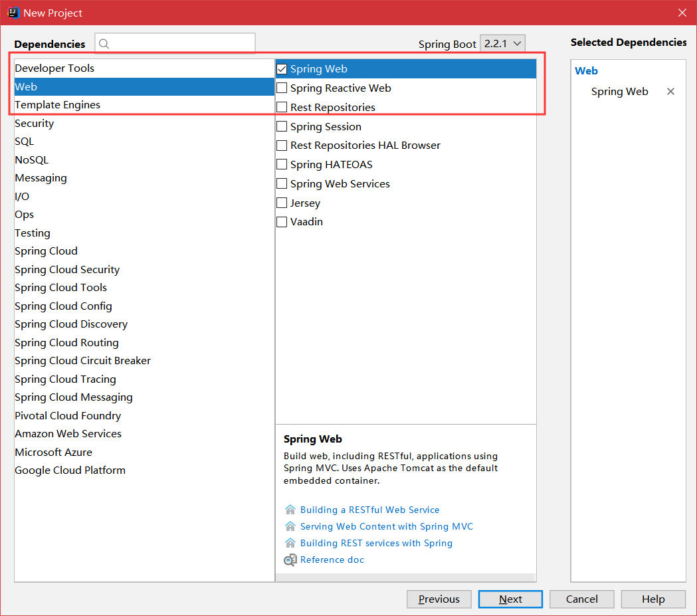Open Serving Web Content with Spring MVC link
Screen dimensions: 697x616
pos(387,526)
